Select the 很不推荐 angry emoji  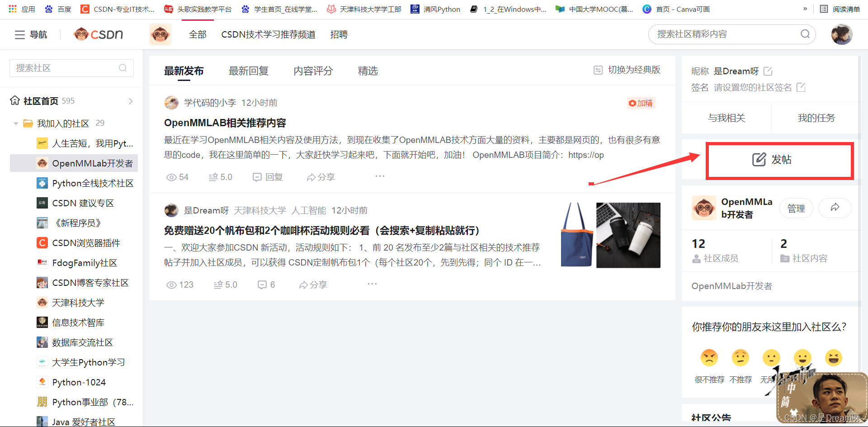[709, 358]
